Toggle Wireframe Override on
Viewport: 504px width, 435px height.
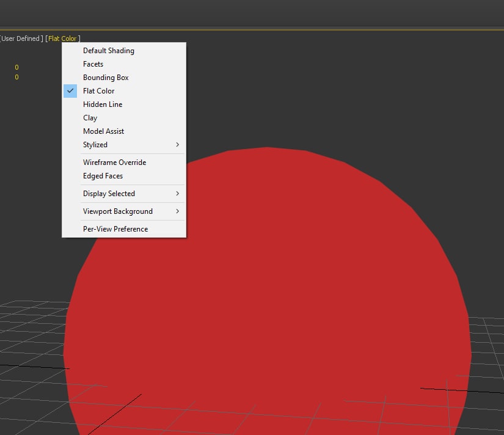(124, 163)
